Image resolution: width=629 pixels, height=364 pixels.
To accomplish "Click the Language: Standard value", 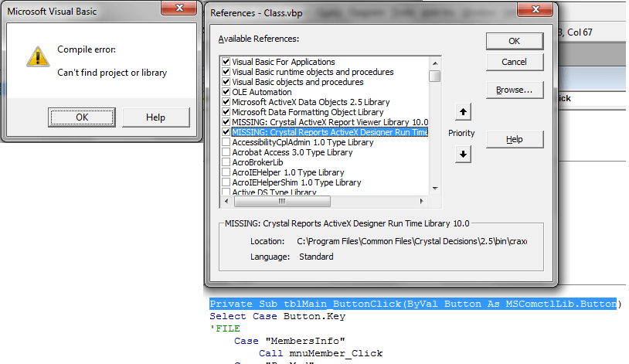I will (x=316, y=257).
